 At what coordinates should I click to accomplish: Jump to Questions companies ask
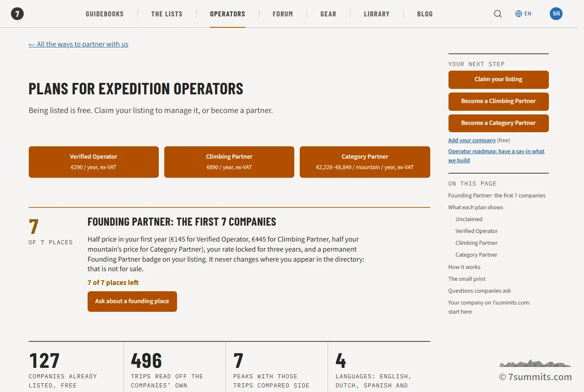click(x=480, y=291)
